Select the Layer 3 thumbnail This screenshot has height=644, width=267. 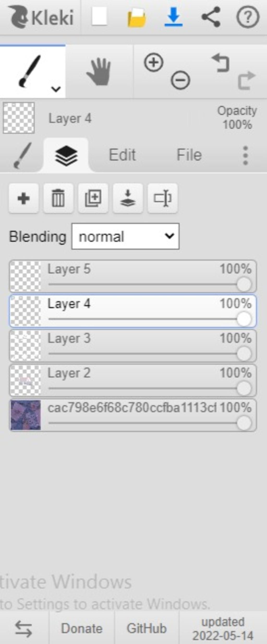tap(26, 346)
